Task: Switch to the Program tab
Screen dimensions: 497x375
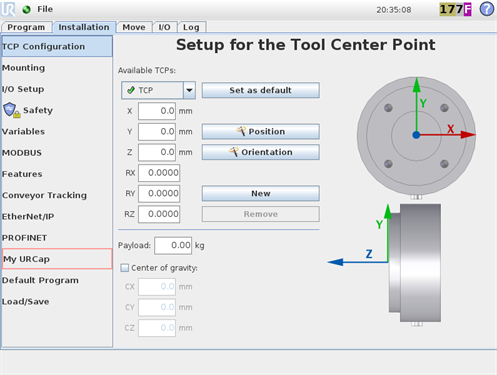Action: point(26,27)
